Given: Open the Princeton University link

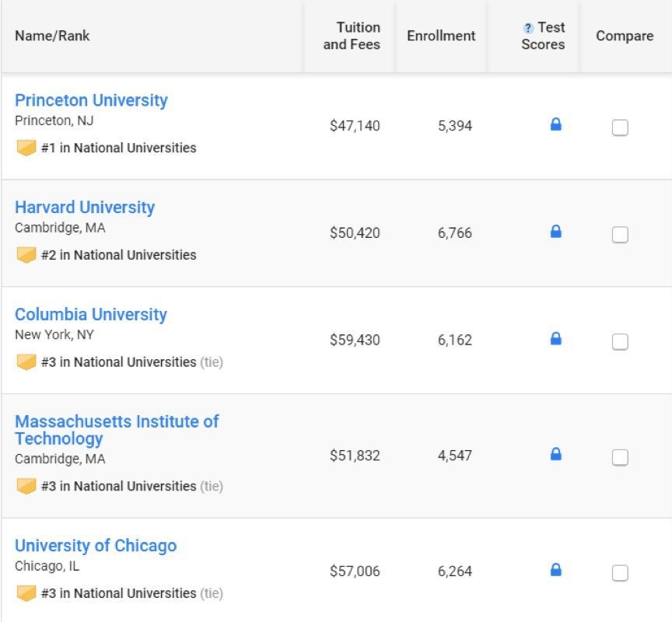Looking at the screenshot, I should point(91,100).
